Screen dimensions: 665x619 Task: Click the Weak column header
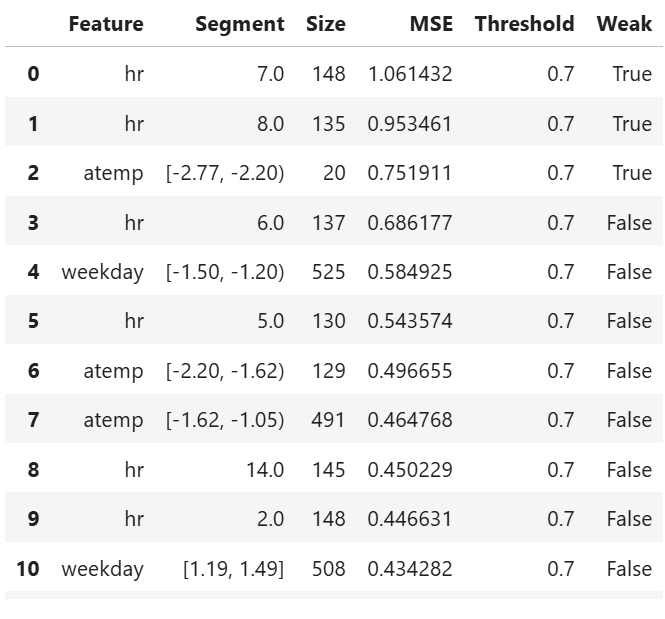pos(624,24)
